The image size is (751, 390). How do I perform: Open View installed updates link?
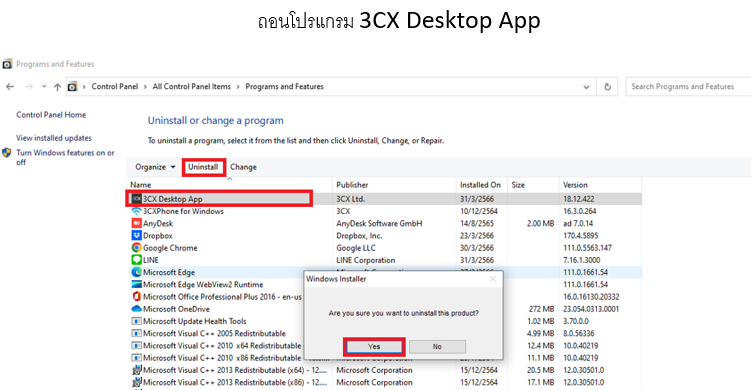[x=54, y=138]
